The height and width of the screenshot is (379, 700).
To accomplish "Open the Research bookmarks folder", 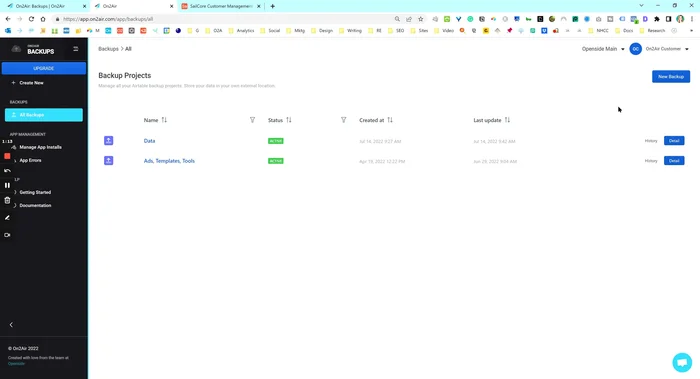I will click(x=652, y=31).
